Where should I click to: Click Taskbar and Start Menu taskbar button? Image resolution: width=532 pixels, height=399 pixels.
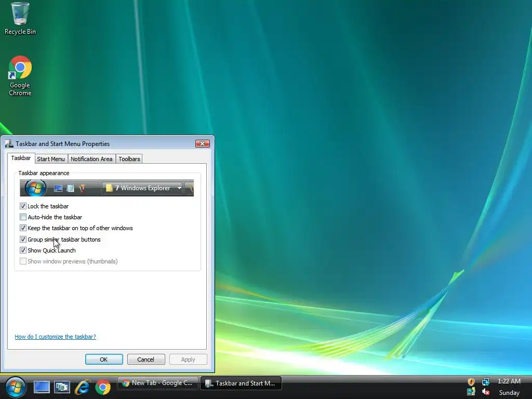[x=241, y=383]
